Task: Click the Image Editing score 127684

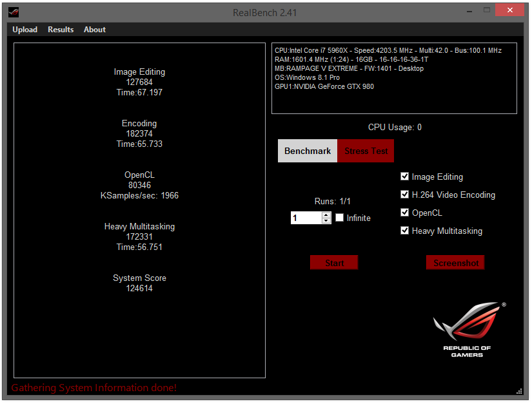Action: pyautogui.click(x=139, y=82)
